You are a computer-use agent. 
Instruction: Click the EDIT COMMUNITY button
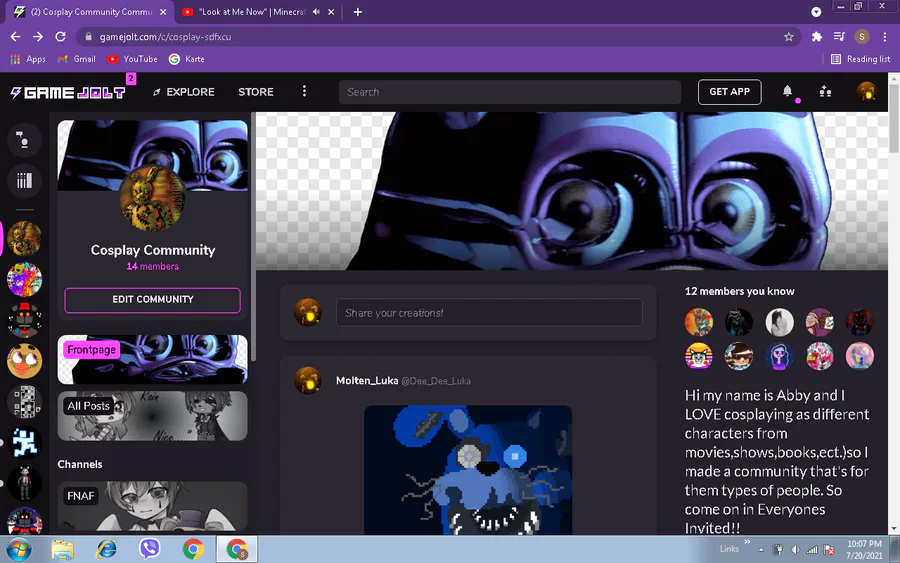tap(153, 300)
